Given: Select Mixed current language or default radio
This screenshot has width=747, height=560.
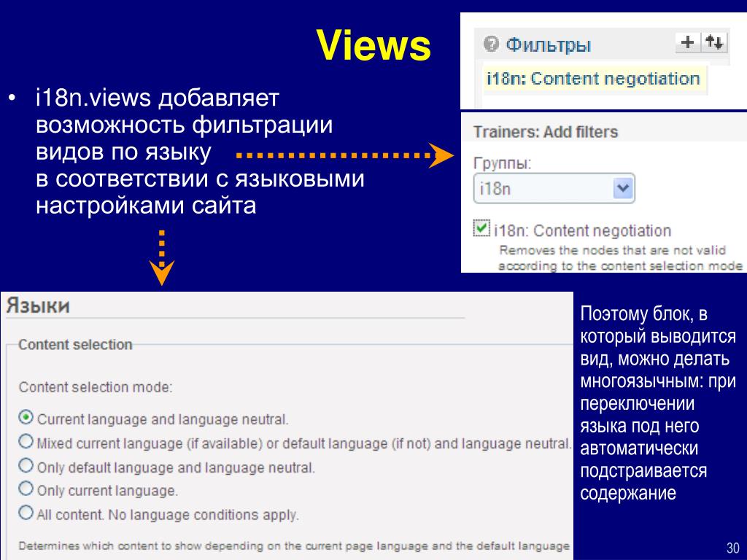Looking at the screenshot, I should (x=26, y=441).
